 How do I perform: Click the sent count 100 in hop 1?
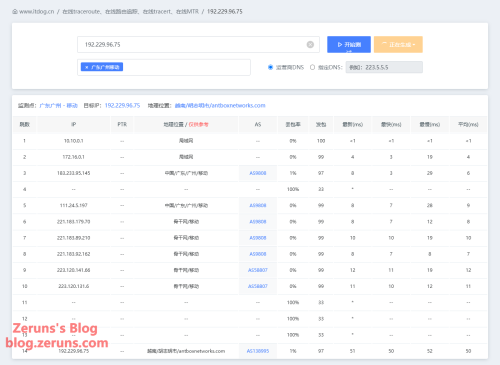point(321,141)
